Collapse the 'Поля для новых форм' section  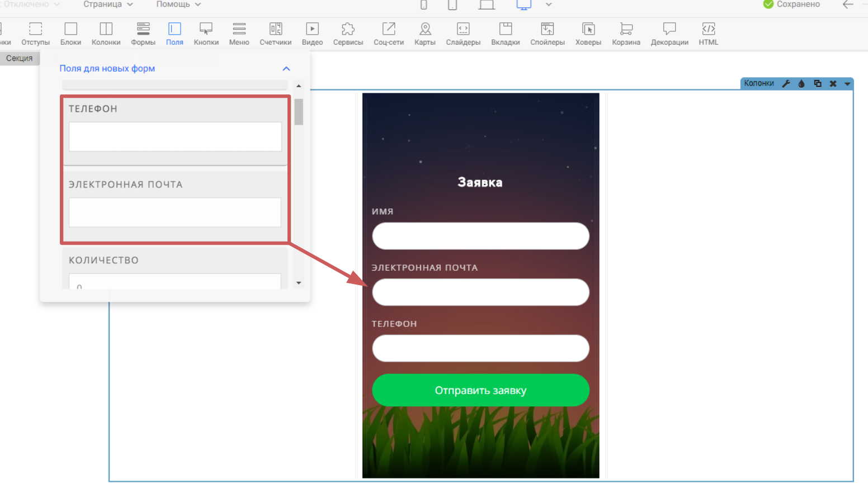click(x=286, y=69)
